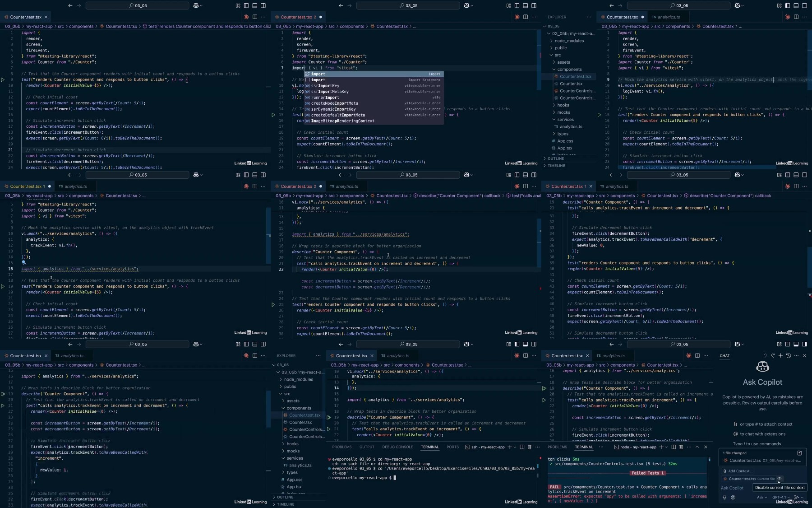Click the 03_05 search box in Copilot window
Image resolution: width=812 pixels, height=508 pixels.
[678, 344]
